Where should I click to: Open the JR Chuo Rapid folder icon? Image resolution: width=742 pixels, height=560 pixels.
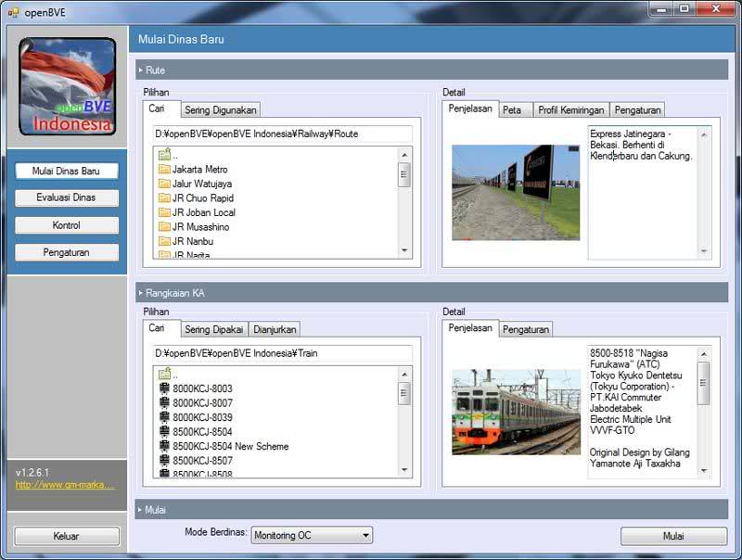[x=164, y=197]
